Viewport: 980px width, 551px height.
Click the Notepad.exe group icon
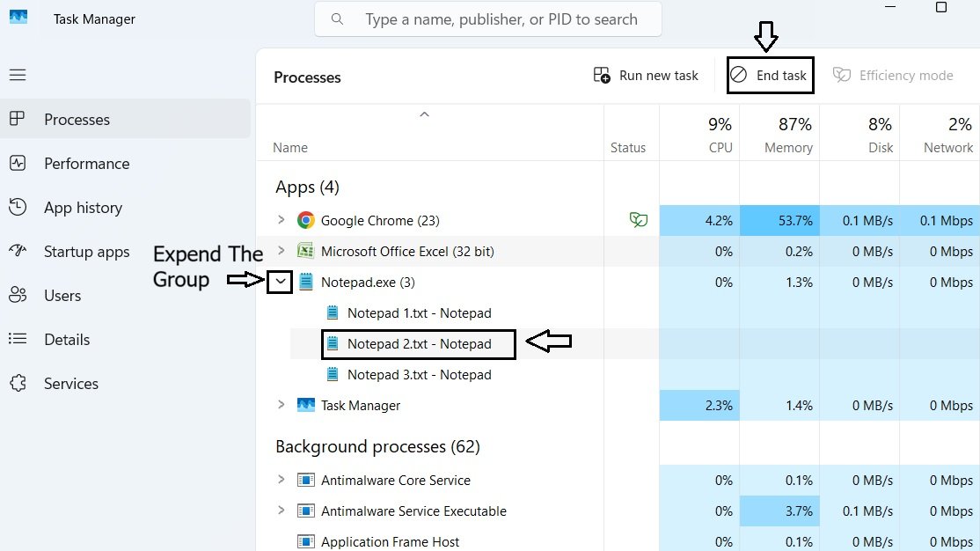click(x=305, y=282)
